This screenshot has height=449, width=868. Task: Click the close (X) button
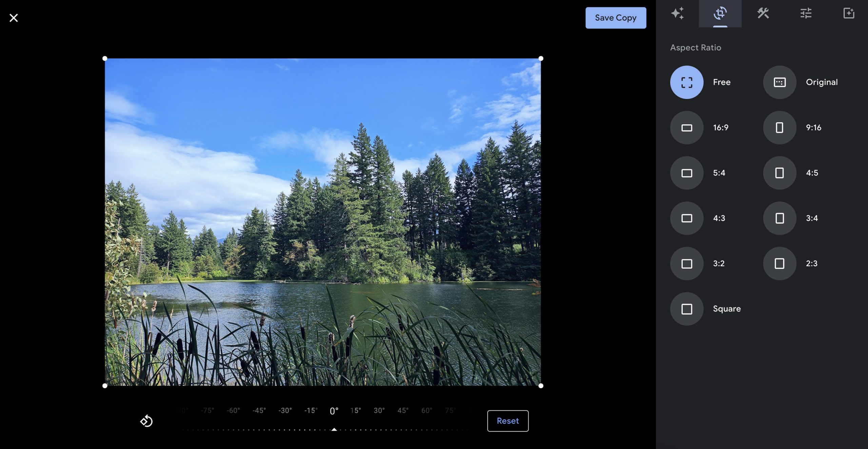click(14, 18)
